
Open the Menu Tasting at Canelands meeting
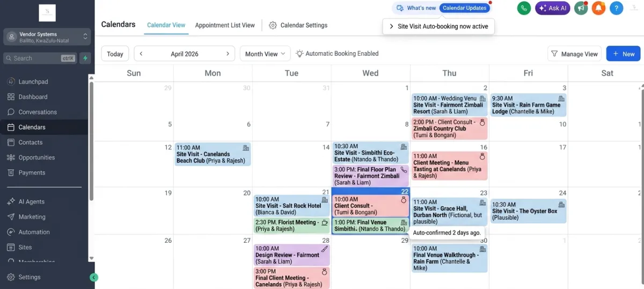(449, 165)
